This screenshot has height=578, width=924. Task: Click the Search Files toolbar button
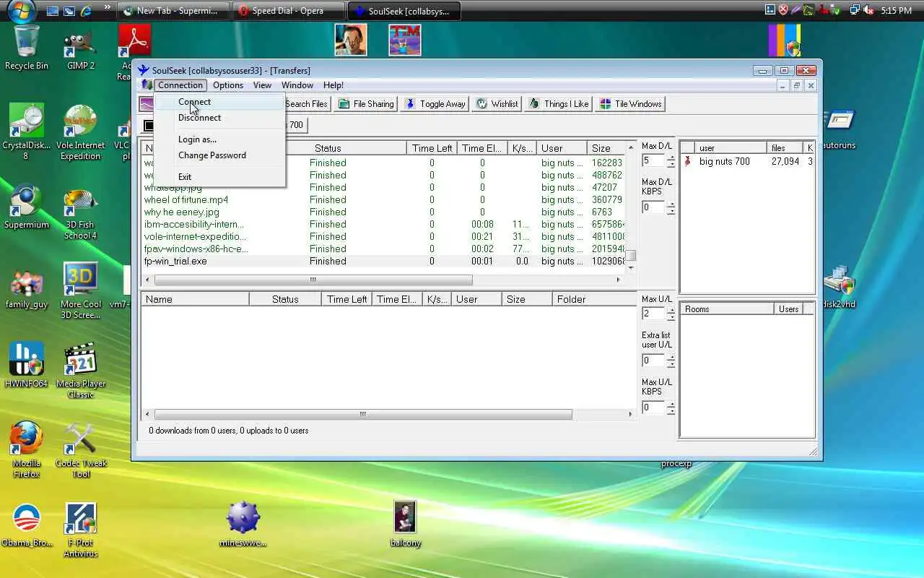307,104
